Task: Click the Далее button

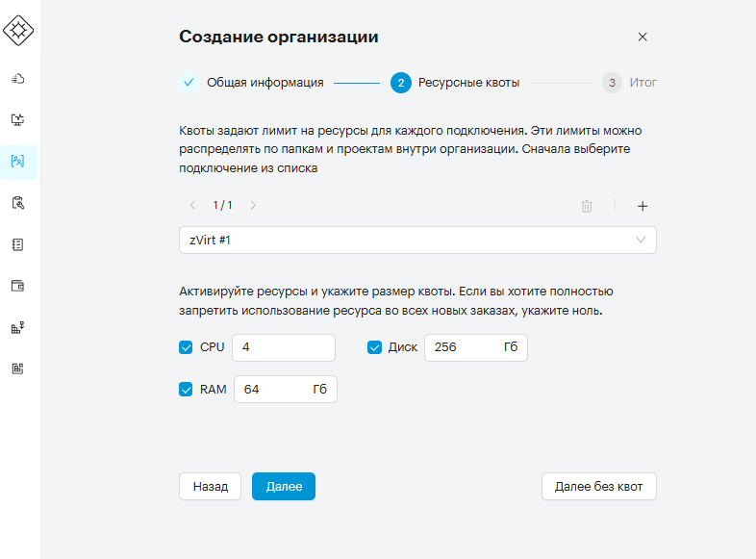Action: pyautogui.click(x=284, y=486)
